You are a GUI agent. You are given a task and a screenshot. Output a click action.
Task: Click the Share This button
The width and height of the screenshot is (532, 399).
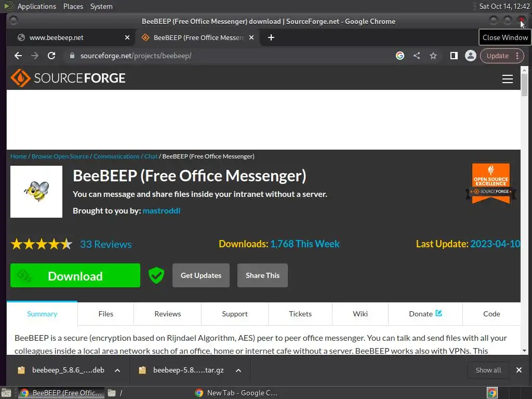[262, 275]
